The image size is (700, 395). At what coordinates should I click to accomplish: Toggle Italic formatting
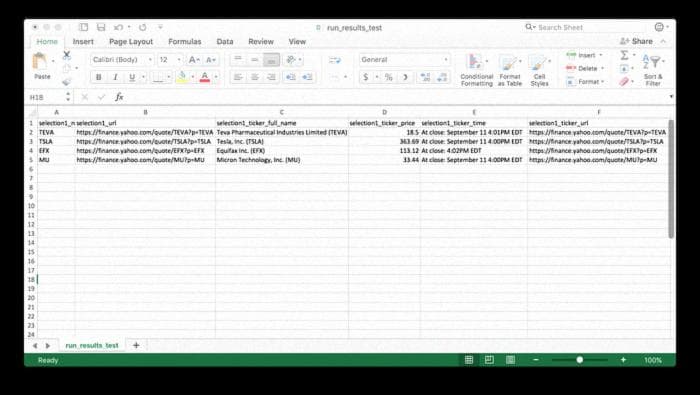(115, 77)
